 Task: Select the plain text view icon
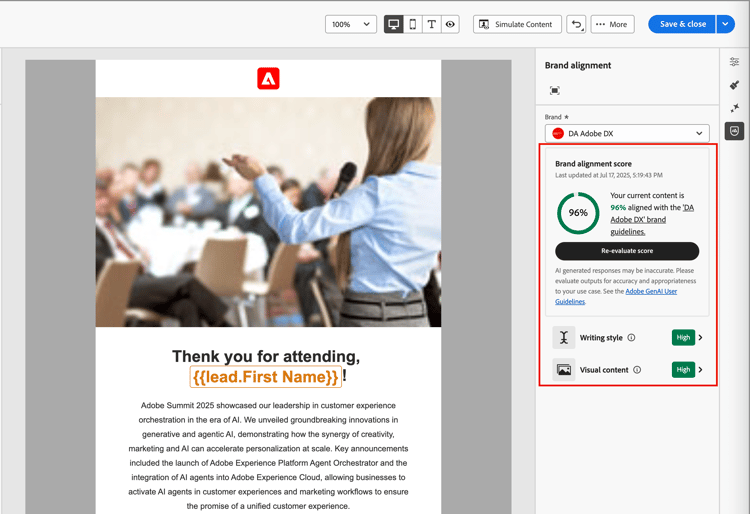coord(431,24)
